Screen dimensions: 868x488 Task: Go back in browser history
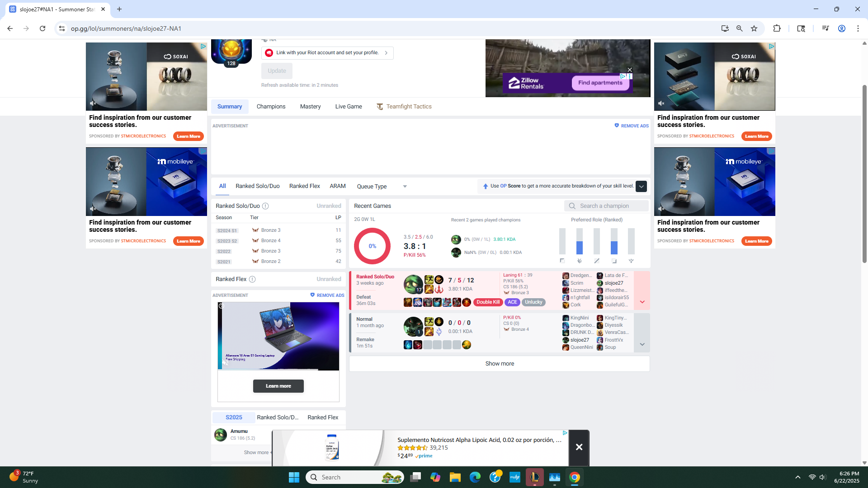pyautogui.click(x=10, y=28)
